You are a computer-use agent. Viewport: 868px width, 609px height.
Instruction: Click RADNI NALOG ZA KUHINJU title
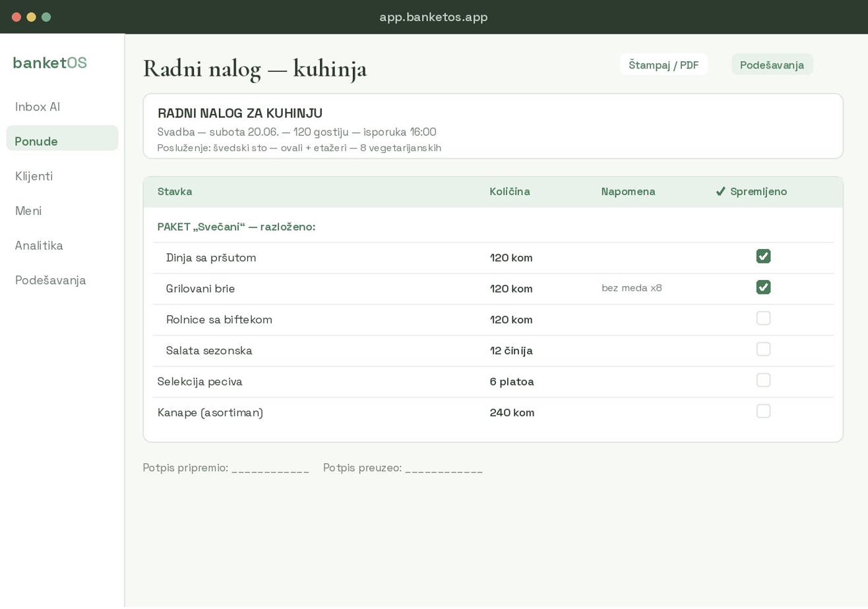(240, 113)
